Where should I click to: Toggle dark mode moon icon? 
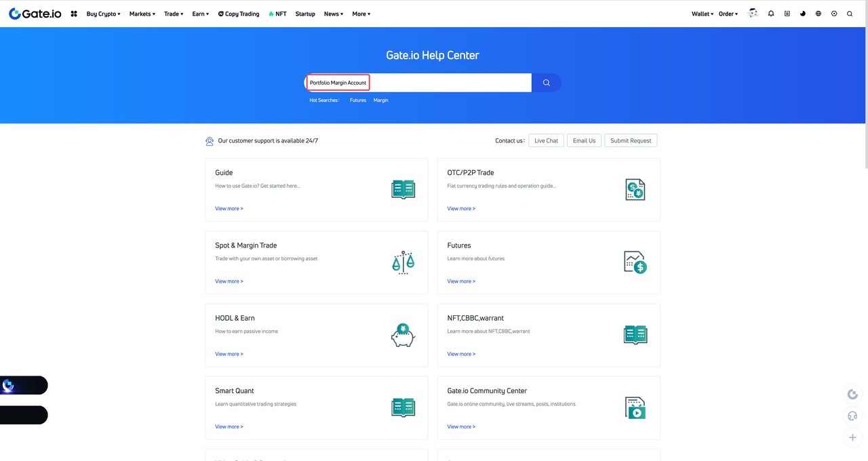coord(803,14)
